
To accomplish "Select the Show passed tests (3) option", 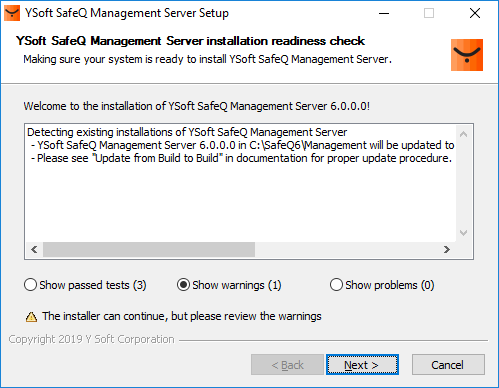I will pyautogui.click(x=85, y=285).
